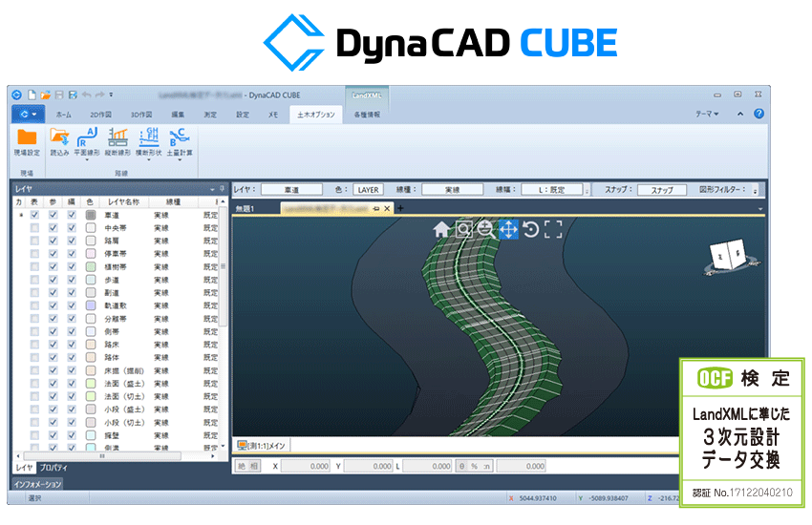Switch to the 各種情報 ribbon tab
The height and width of the screenshot is (525, 812).
tap(367, 115)
